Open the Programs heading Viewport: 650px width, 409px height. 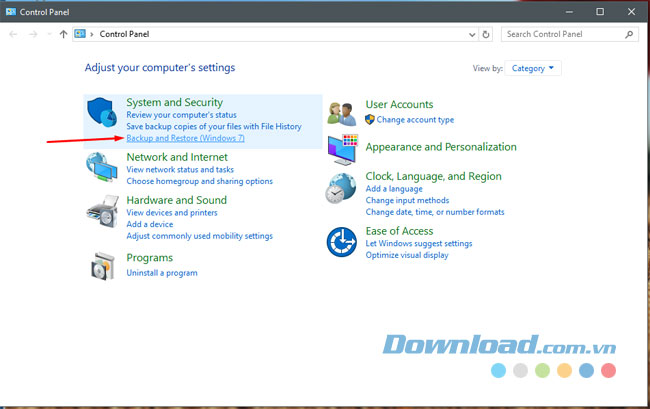click(150, 258)
